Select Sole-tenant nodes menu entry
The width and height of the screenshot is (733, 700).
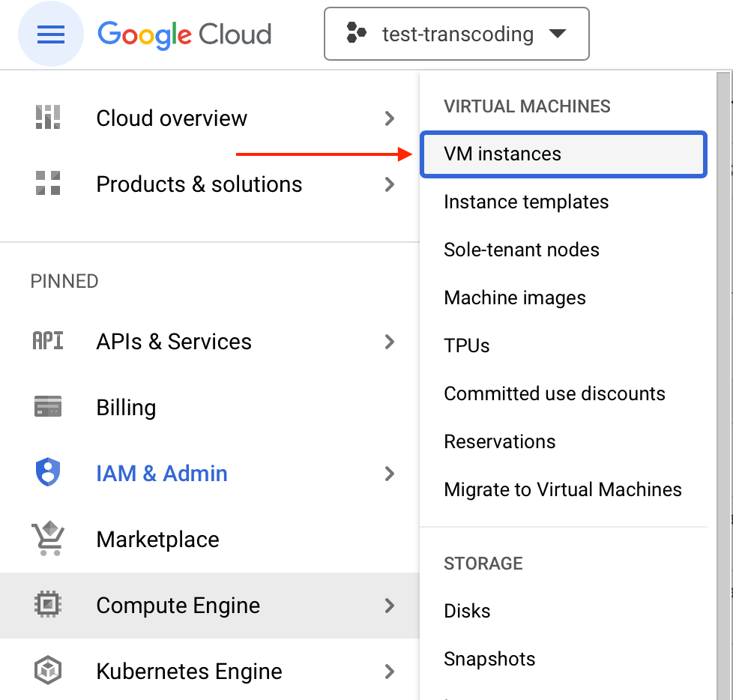521,250
